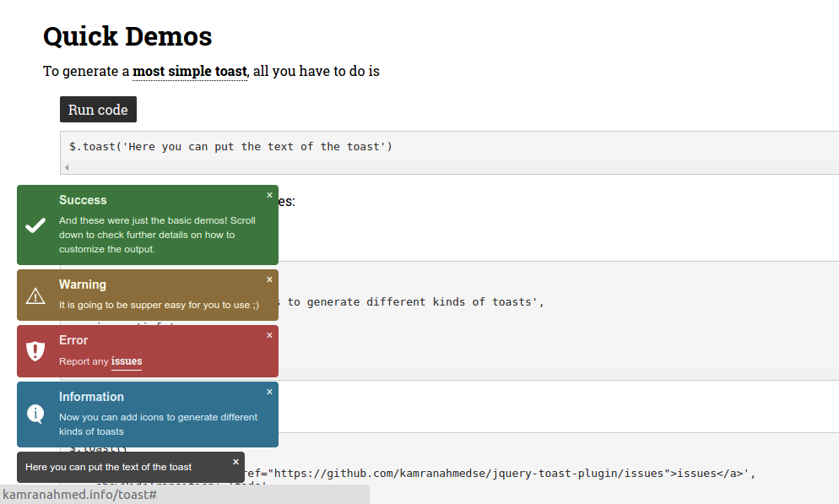Click the Success toast title
This screenshot has height=504, width=839.
click(83, 200)
